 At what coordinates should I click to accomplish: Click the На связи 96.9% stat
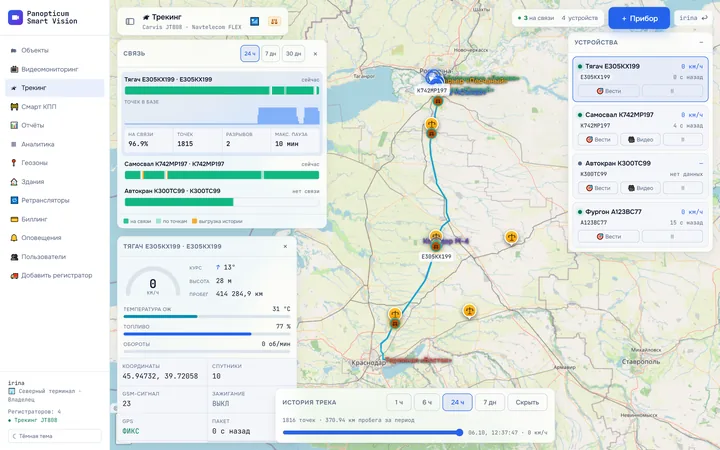[x=147, y=139]
